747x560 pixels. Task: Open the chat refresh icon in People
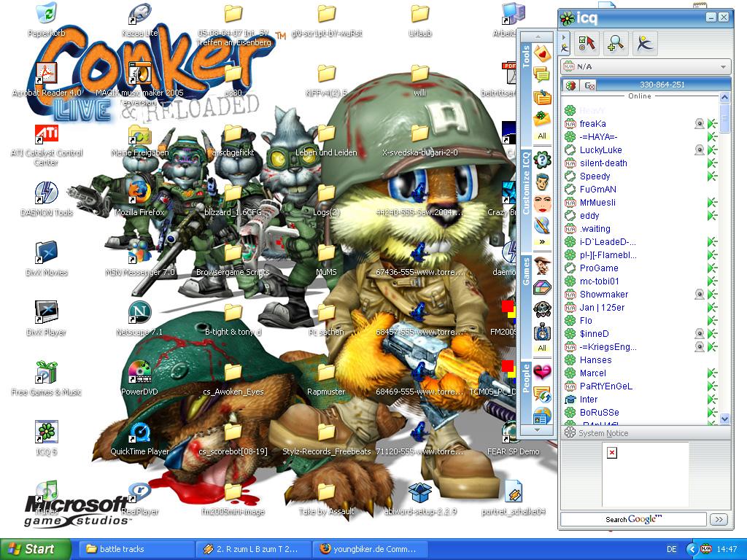pyautogui.click(x=542, y=394)
